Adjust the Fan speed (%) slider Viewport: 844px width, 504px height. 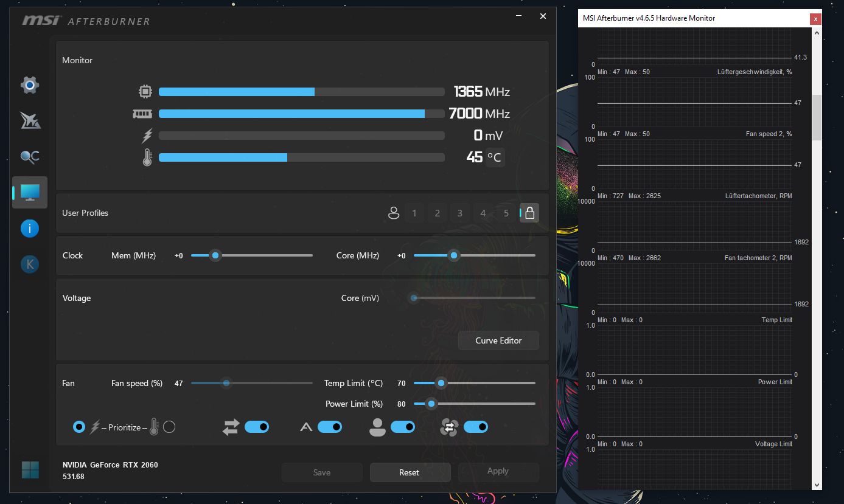(x=252, y=383)
